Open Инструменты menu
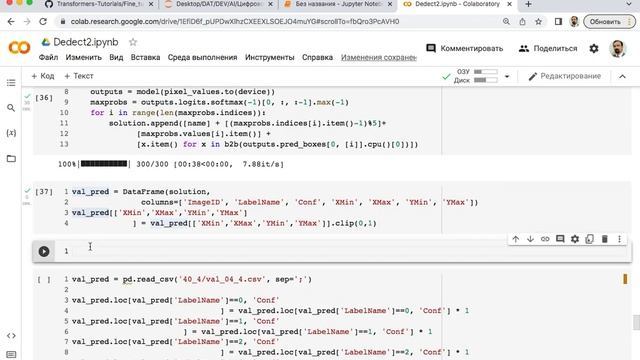 (x=269, y=58)
